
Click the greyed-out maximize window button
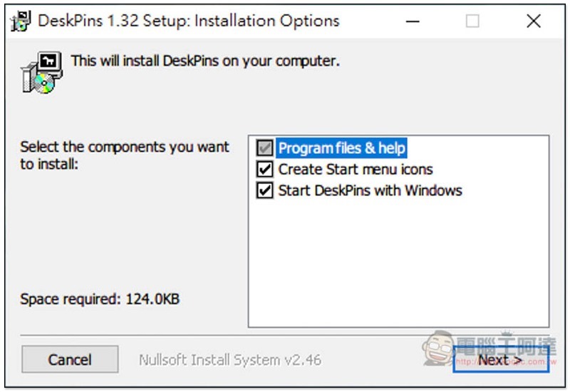[472, 21]
